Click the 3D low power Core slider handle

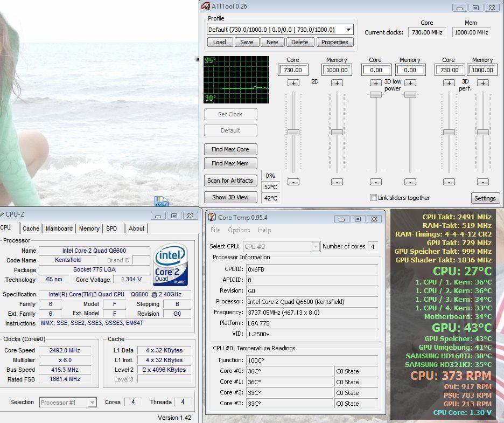(376, 95)
